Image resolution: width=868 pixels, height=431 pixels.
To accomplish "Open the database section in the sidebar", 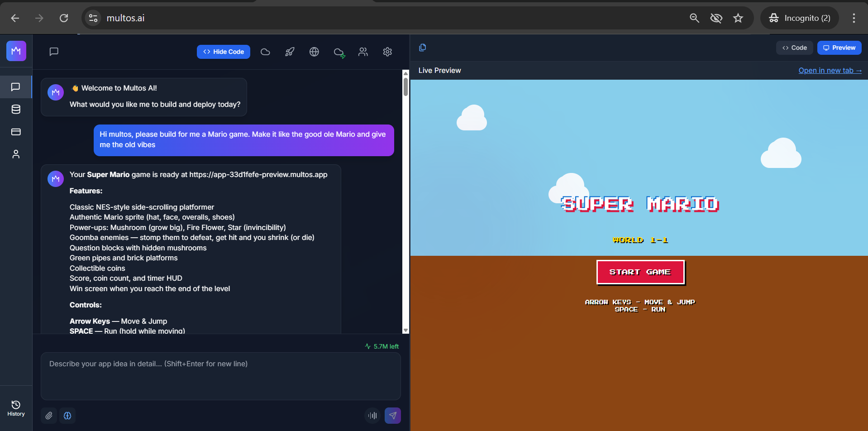I will point(16,109).
